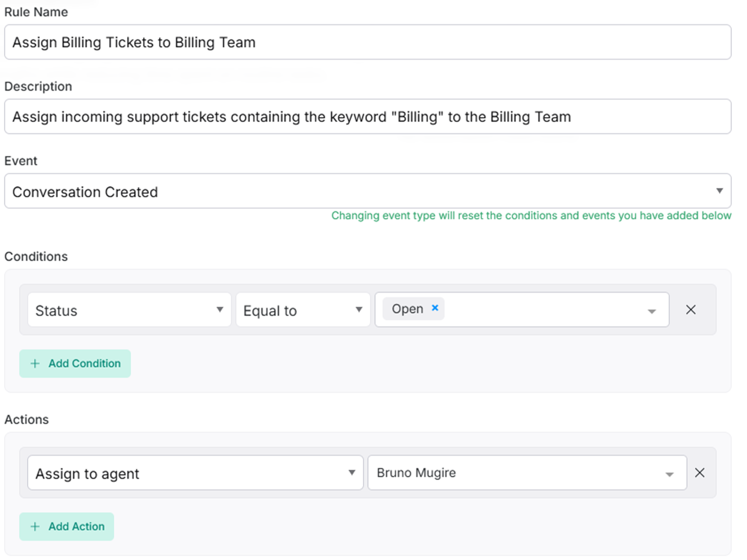Screen dimensions: 747x560
Task: Click the Add Condition button label
Action: click(x=84, y=364)
